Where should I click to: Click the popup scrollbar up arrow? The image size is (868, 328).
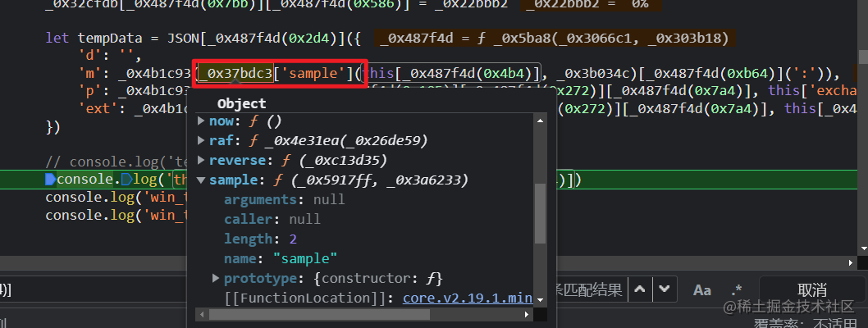(x=541, y=121)
